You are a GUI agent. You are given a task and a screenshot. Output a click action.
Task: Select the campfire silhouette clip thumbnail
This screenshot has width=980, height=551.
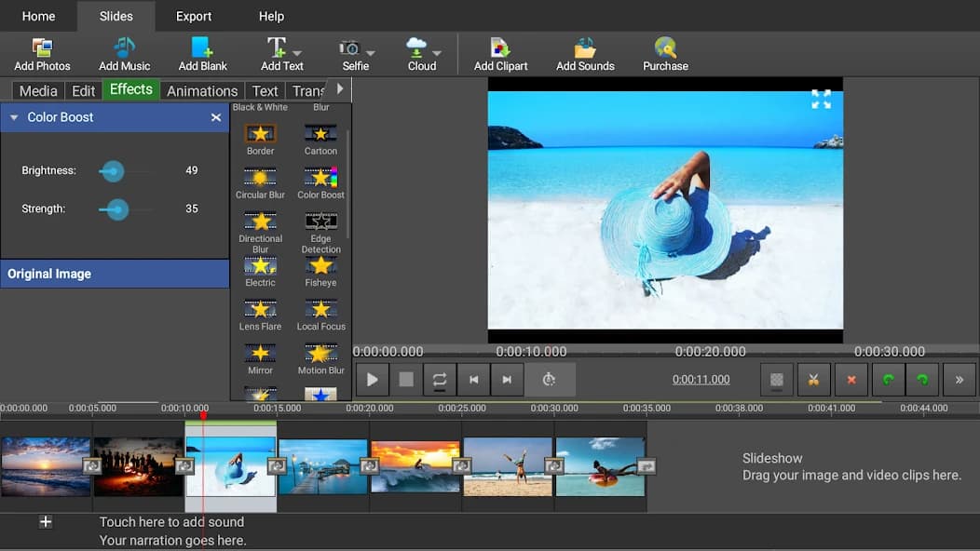click(x=138, y=466)
